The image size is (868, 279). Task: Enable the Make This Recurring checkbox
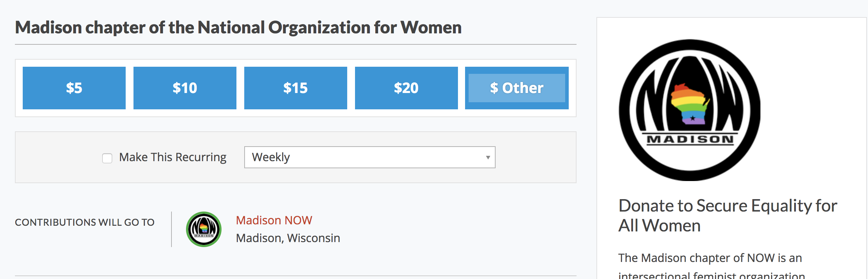(x=107, y=158)
